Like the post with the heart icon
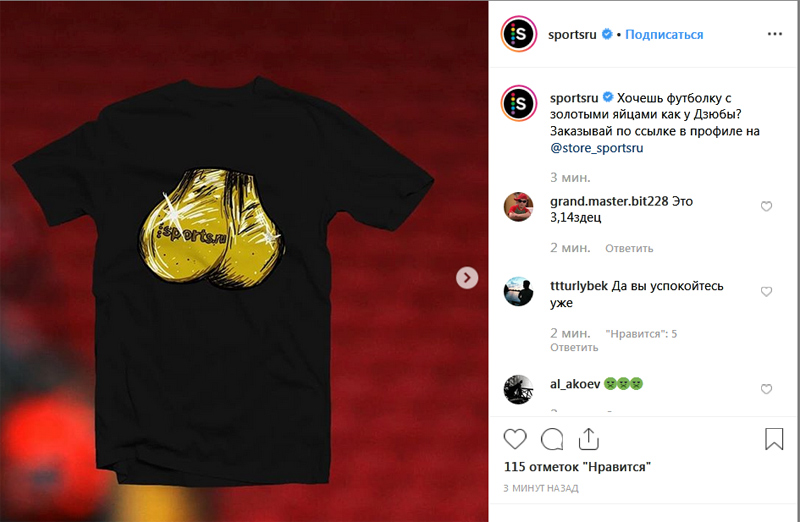The height and width of the screenshot is (522, 800). pos(515,439)
